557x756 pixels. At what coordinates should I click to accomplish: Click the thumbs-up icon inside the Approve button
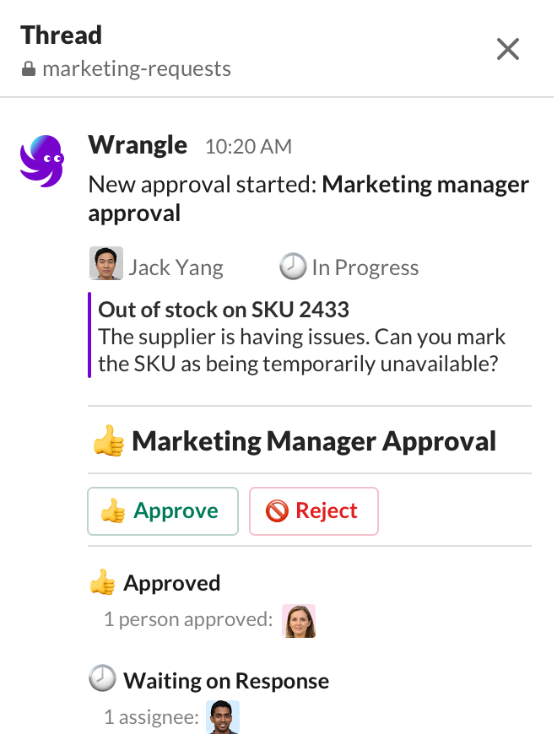(116, 510)
